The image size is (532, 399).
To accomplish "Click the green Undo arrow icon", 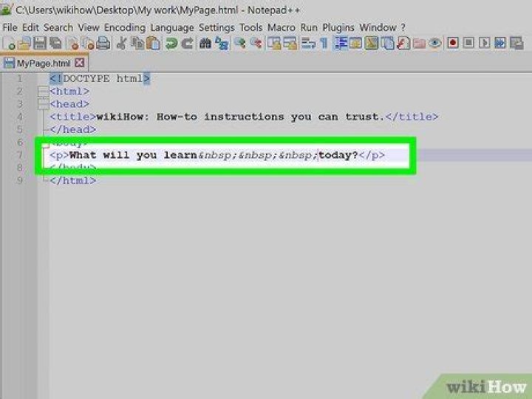I will click(x=171, y=44).
